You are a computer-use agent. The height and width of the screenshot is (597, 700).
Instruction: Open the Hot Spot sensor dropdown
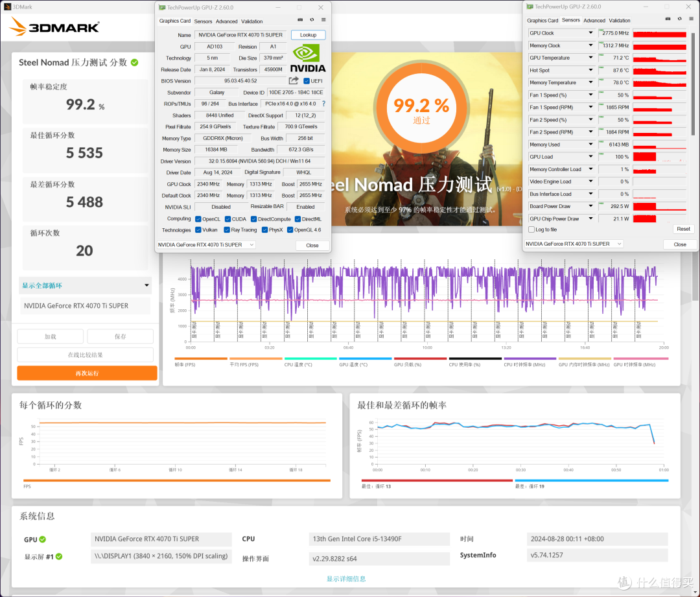(x=590, y=70)
